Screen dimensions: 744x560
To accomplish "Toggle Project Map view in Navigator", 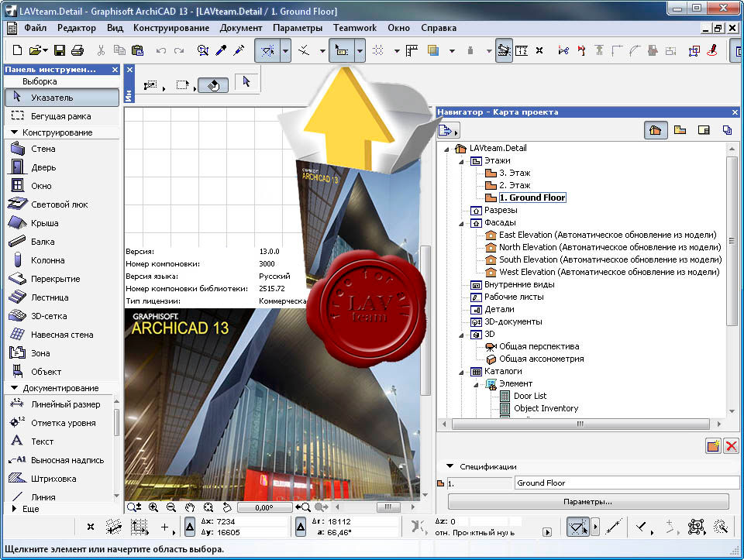I will [656, 130].
